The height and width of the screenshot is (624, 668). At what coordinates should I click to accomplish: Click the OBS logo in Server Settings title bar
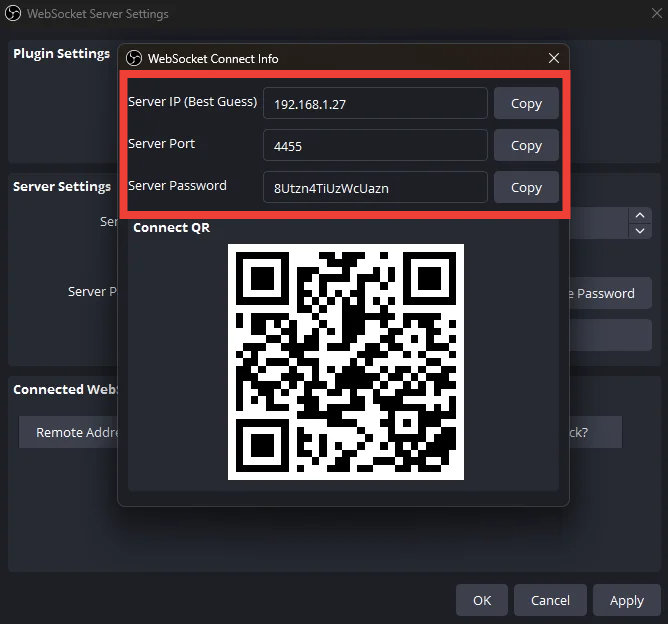point(13,13)
